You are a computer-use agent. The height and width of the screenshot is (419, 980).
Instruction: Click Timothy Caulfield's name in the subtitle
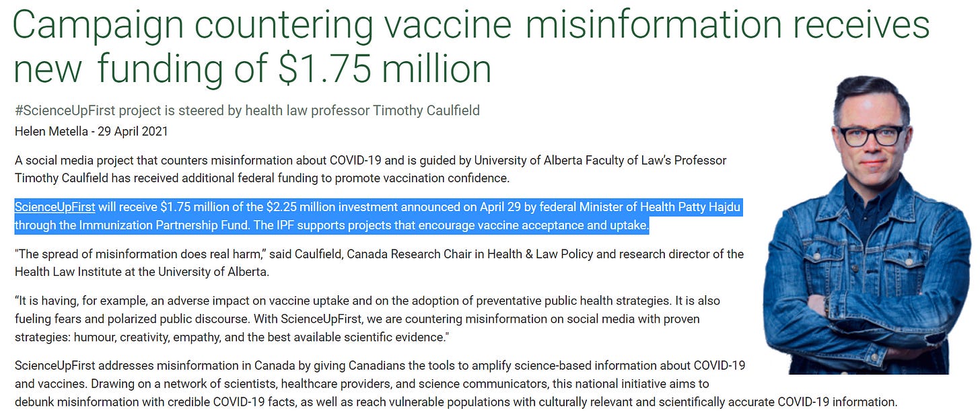425,110
